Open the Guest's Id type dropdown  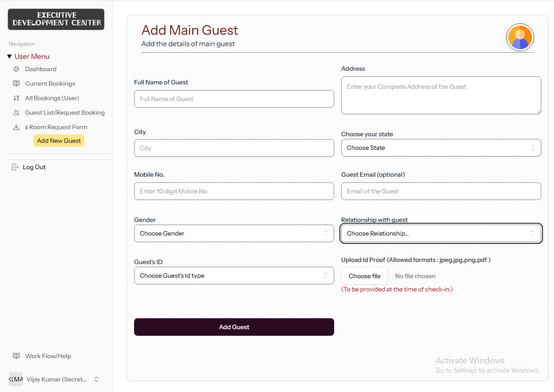click(233, 276)
